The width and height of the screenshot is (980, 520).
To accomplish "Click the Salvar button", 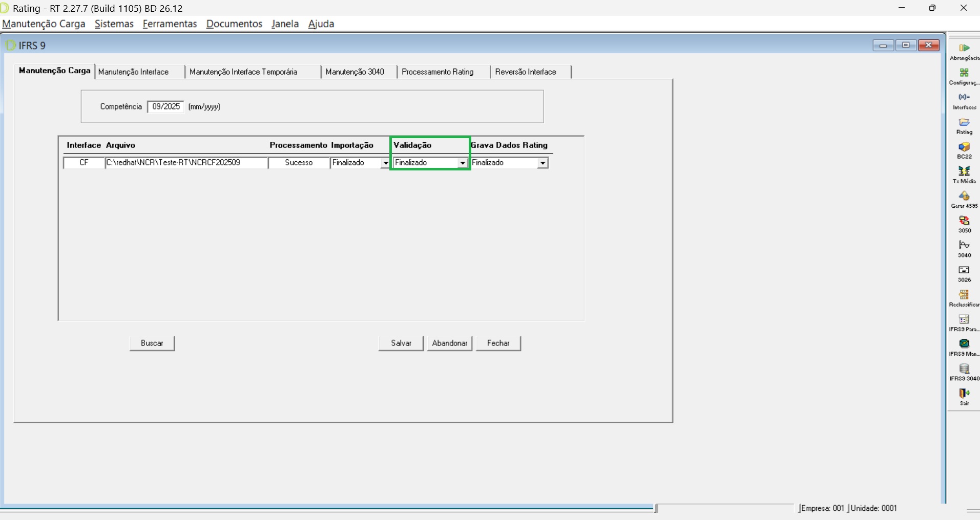I will pyautogui.click(x=401, y=343).
